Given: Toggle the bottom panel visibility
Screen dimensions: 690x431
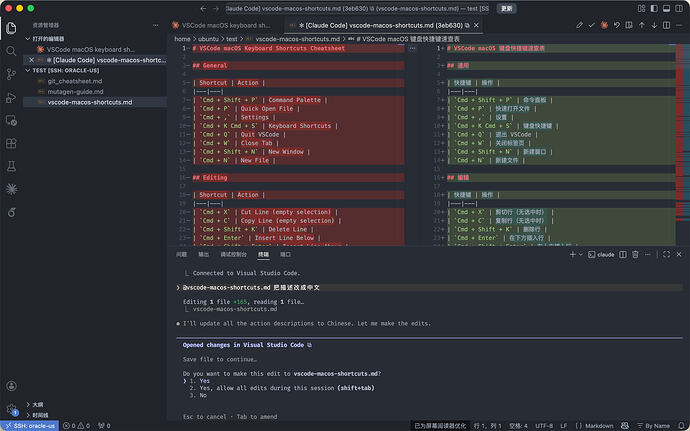Looking at the screenshot, I should pyautogui.click(x=667, y=8).
